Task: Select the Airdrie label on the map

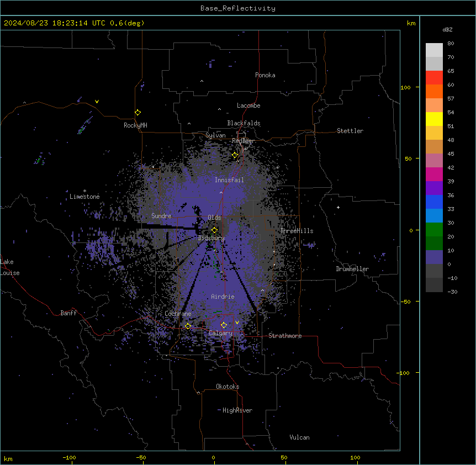Action: pyautogui.click(x=223, y=297)
